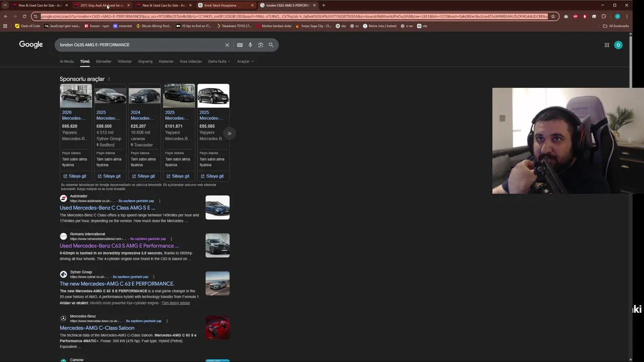Open the tab search arrow at top-left
Viewport: 644px width, 362px height.
click(5, 5)
